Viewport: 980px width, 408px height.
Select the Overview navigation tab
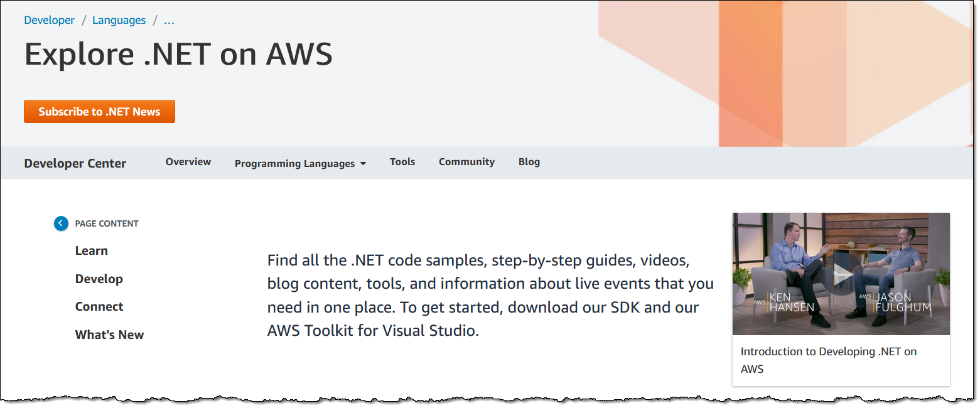(x=188, y=162)
